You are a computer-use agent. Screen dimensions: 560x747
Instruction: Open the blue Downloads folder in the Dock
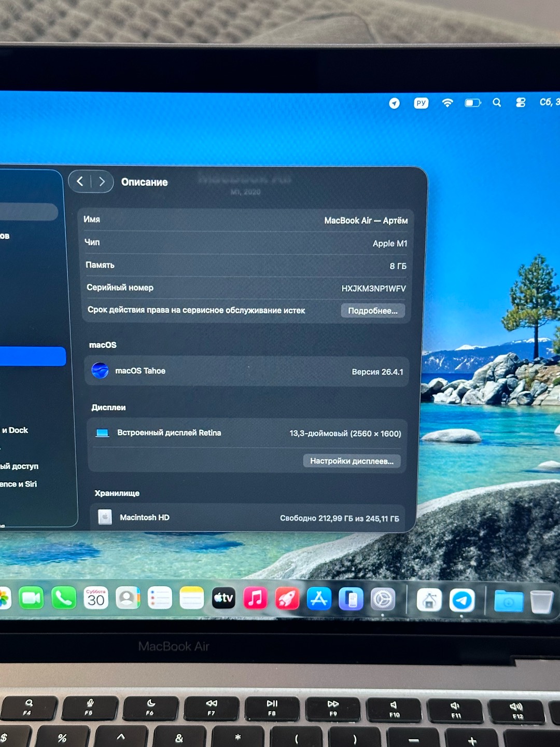pos(509,601)
